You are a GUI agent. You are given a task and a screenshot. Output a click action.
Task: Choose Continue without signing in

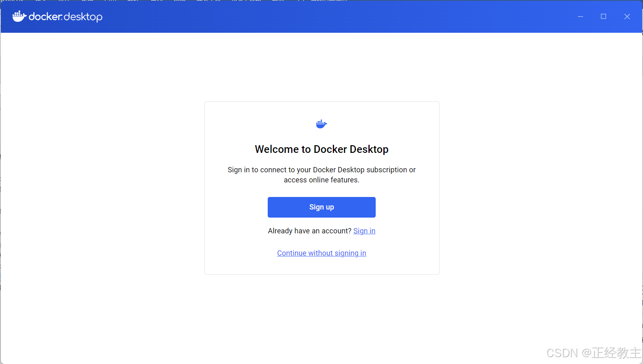click(321, 253)
